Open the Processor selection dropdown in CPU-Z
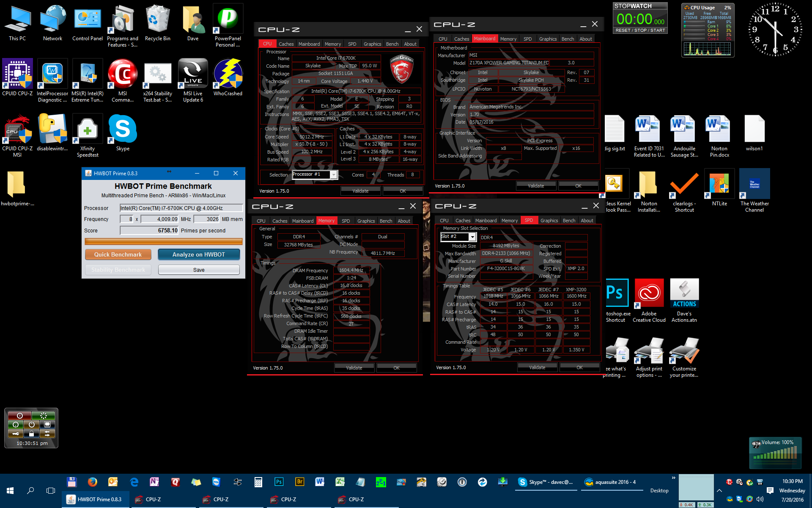Viewport: 812px width, 508px height. (x=334, y=175)
